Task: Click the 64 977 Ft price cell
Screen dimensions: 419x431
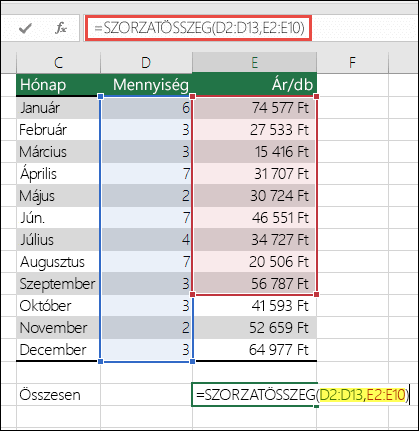Action: point(254,350)
